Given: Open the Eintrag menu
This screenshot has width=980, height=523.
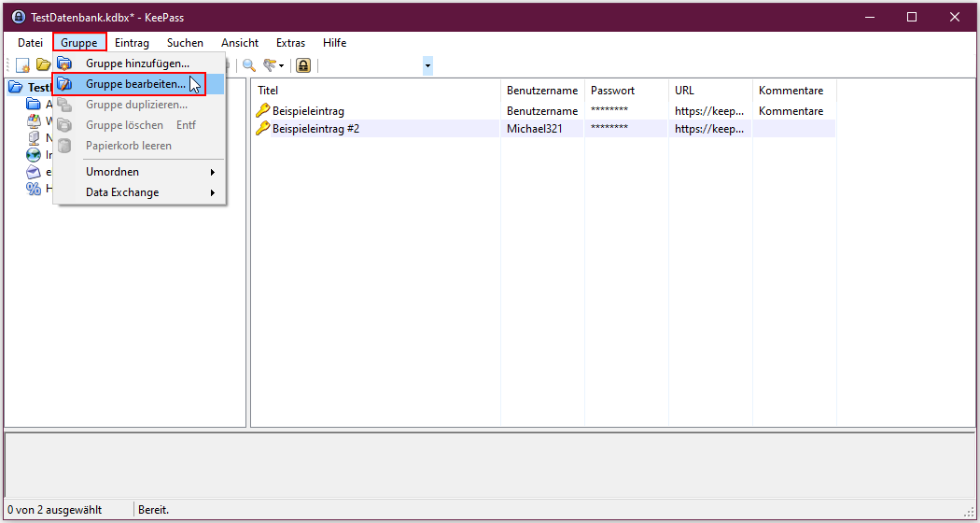Looking at the screenshot, I should click(x=132, y=43).
